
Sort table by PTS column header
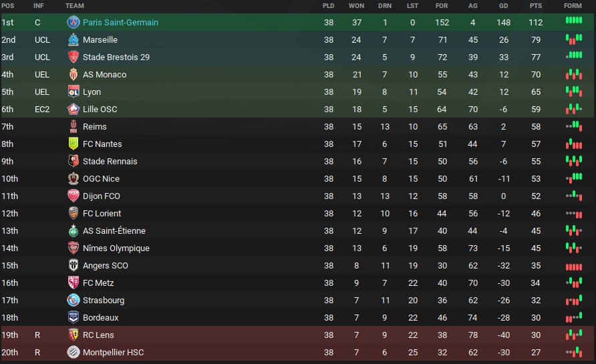click(x=536, y=6)
